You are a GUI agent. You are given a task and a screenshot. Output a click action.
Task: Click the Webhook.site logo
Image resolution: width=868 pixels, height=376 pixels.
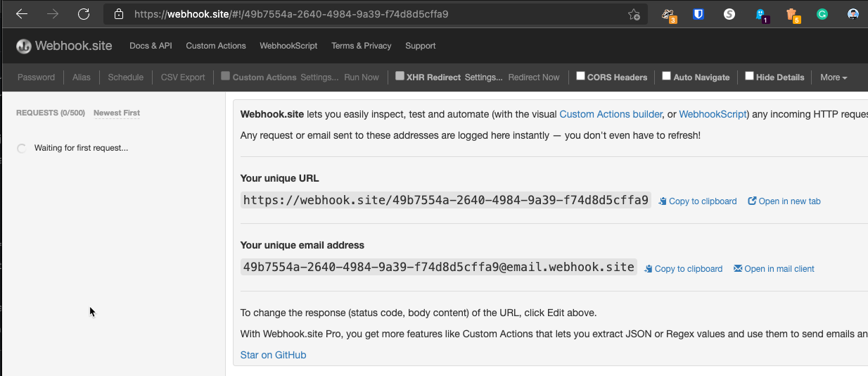click(64, 46)
